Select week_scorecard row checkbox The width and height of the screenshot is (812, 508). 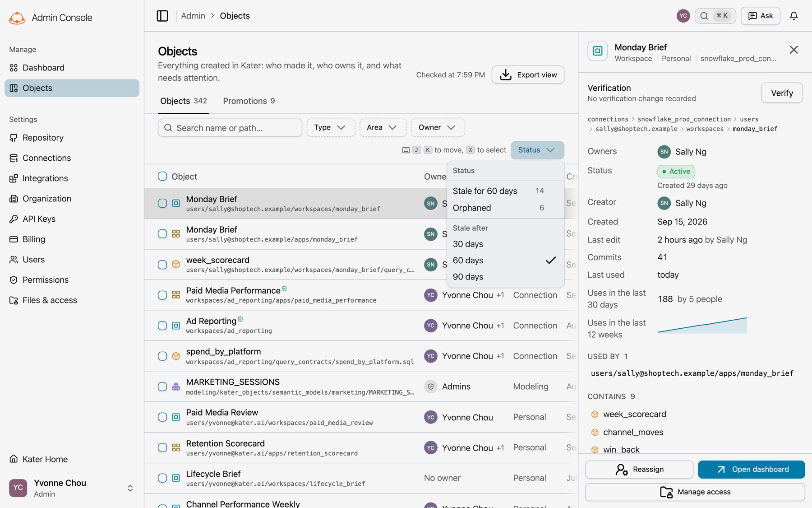click(162, 265)
